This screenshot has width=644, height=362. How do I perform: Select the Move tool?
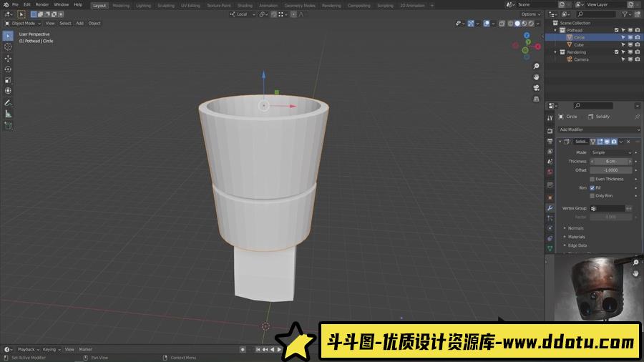(8, 58)
